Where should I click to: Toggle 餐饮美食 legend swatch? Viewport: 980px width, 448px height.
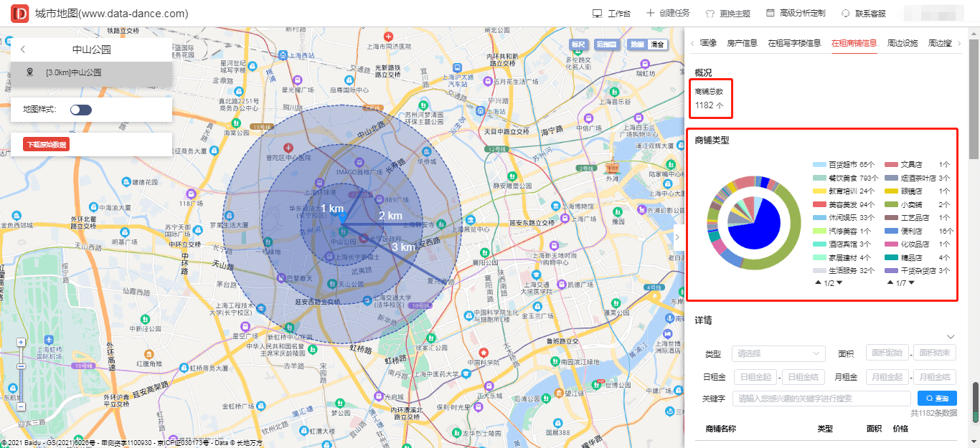pyautogui.click(x=819, y=178)
